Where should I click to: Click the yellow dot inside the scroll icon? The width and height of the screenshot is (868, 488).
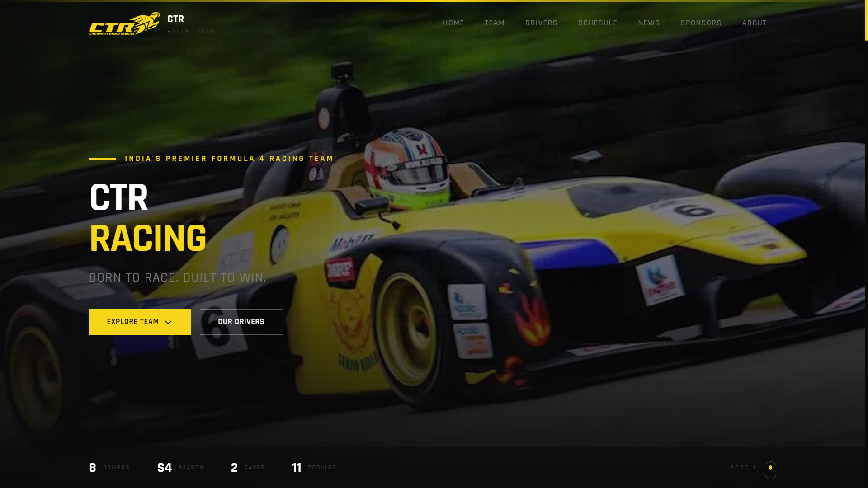[x=771, y=468]
